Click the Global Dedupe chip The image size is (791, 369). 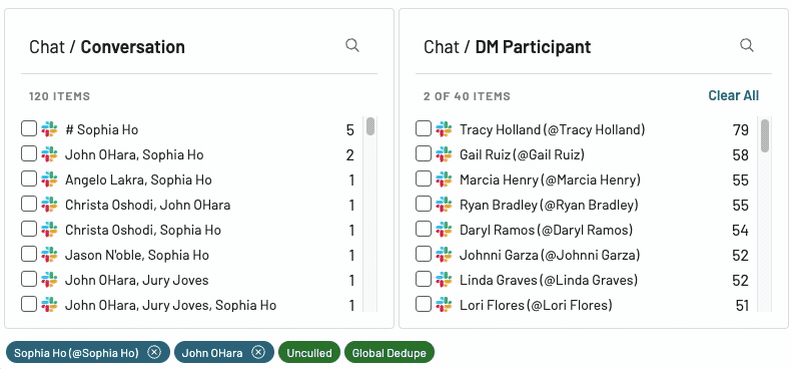(389, 352)
